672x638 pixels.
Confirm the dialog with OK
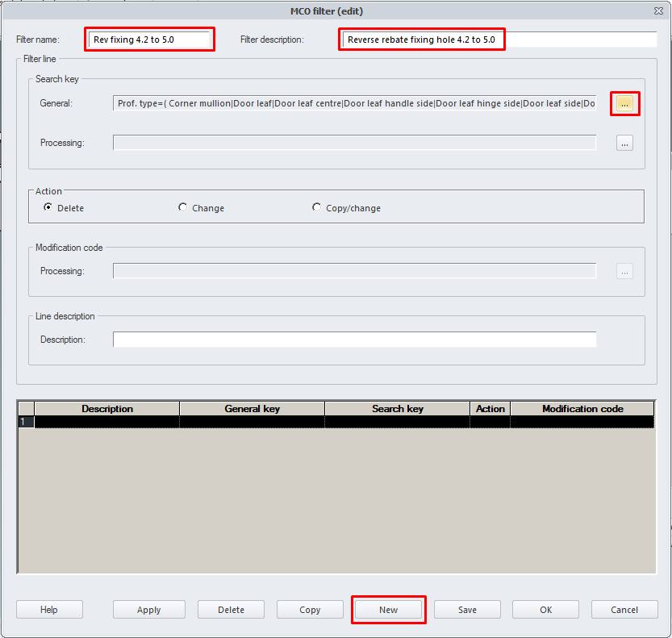[x=546, y=610]
